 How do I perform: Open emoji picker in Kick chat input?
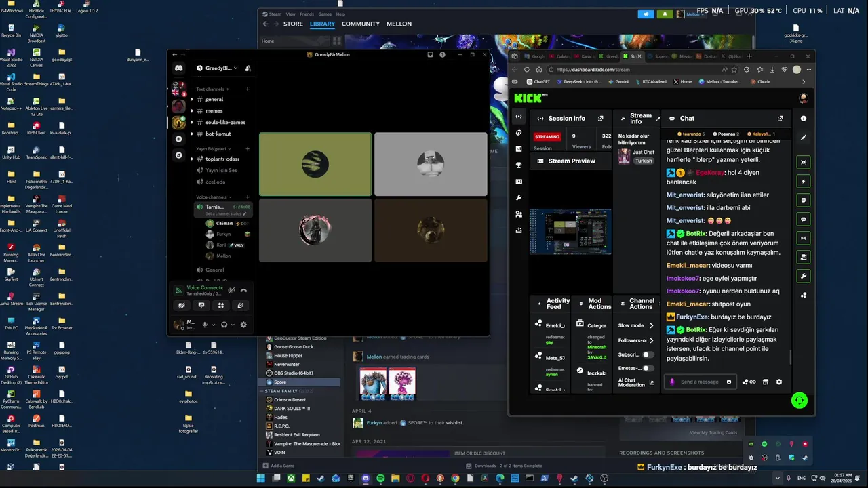tap(729, 382)
